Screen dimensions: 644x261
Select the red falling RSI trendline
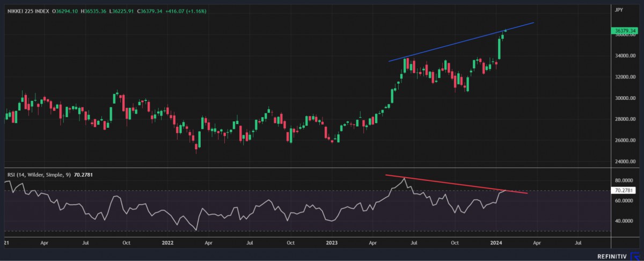coord(456,184)
